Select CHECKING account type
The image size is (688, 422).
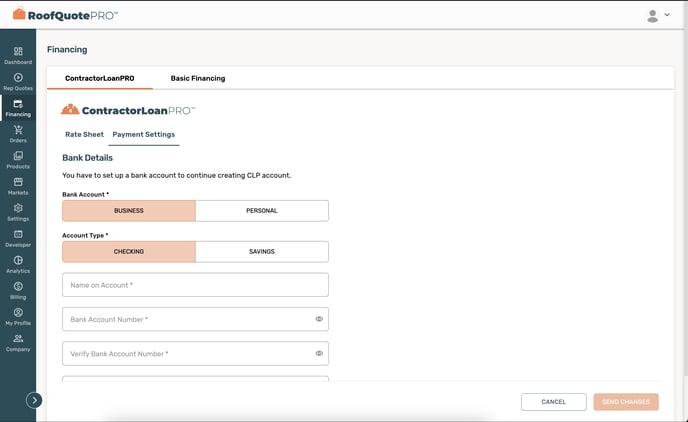129,251
